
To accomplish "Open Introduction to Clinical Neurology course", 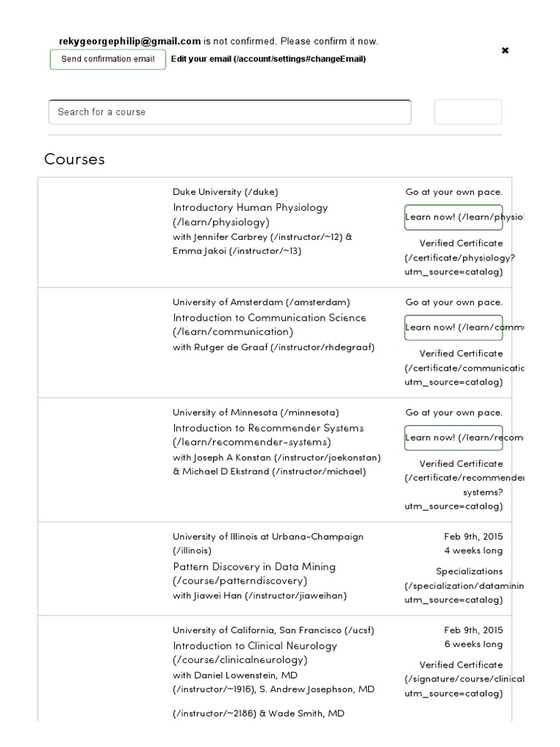I will 254,646.
